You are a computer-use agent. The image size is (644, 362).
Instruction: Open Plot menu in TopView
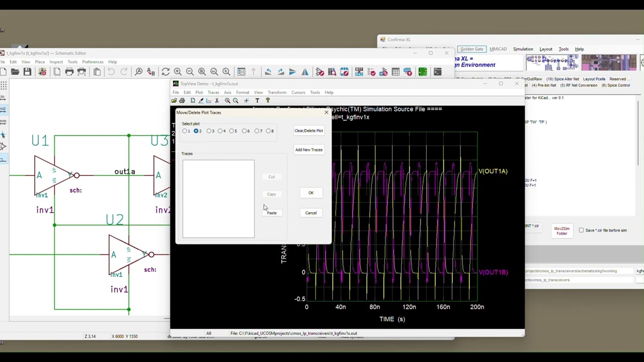tap(199, 93)
